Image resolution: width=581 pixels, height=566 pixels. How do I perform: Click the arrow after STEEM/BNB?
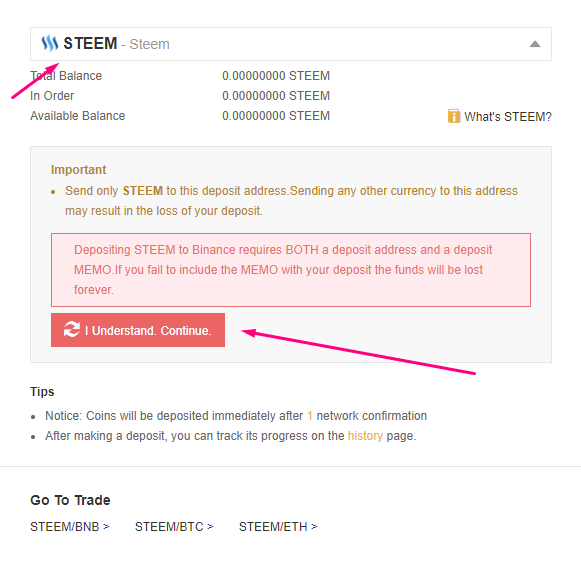106,526
